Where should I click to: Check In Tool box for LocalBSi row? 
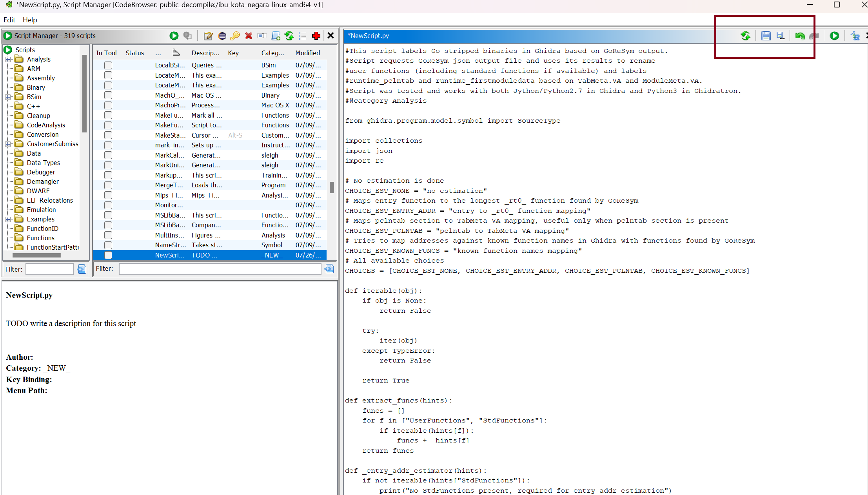[x=108, y=65]
